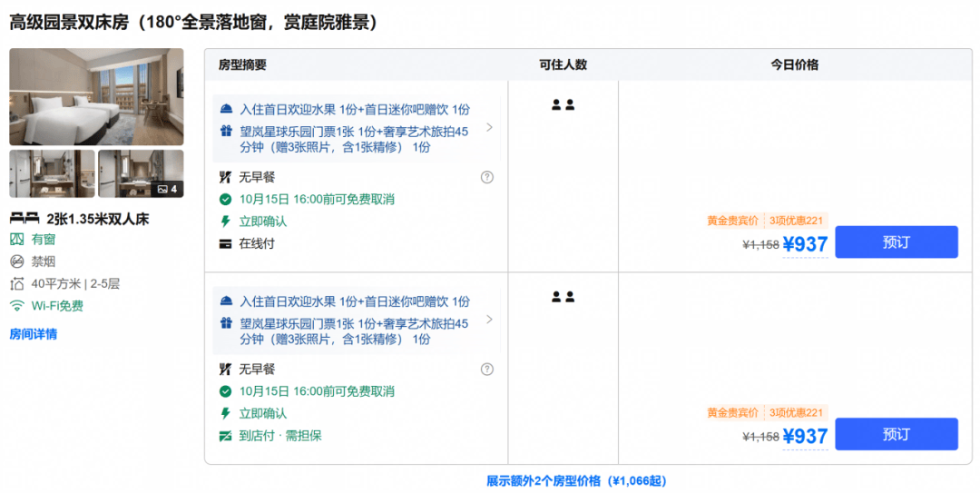Click the service-bell icon in the 在线付 offer
The image size is (980, 493).
[x=226, y=110]
